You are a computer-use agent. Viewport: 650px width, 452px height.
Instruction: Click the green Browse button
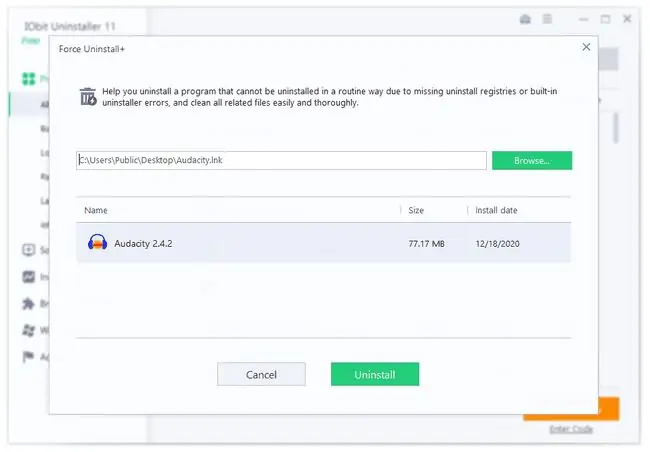[532, 160]
